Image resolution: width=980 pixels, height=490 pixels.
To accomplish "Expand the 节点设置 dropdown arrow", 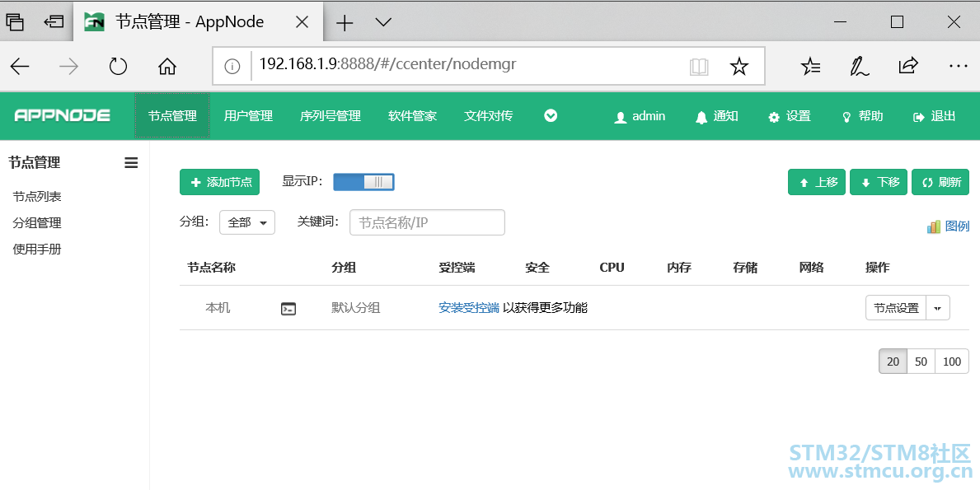I will point(937,308).
